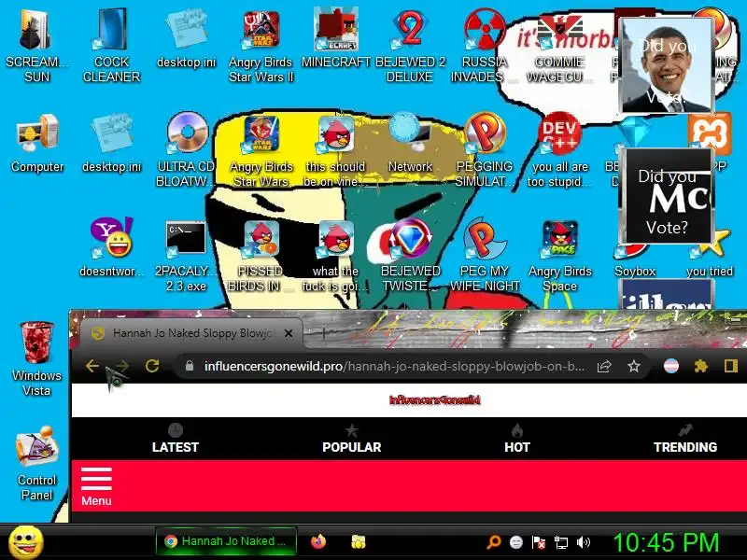
Task: Open the flag with red X tray icon
Action: coord(539,542)
